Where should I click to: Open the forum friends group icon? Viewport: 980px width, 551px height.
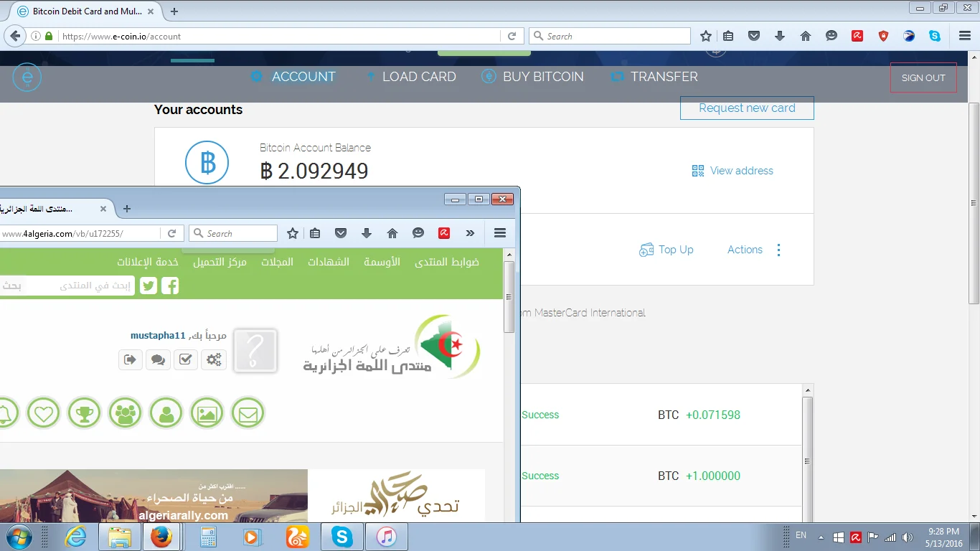[x=126, y=413]
